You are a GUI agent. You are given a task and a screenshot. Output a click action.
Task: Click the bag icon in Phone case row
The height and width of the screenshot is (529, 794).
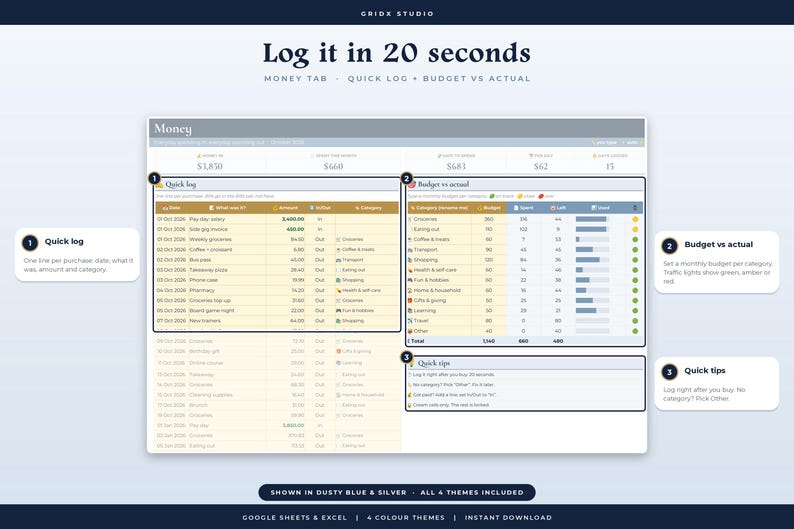pyautogui.click(x=338, y=280)
